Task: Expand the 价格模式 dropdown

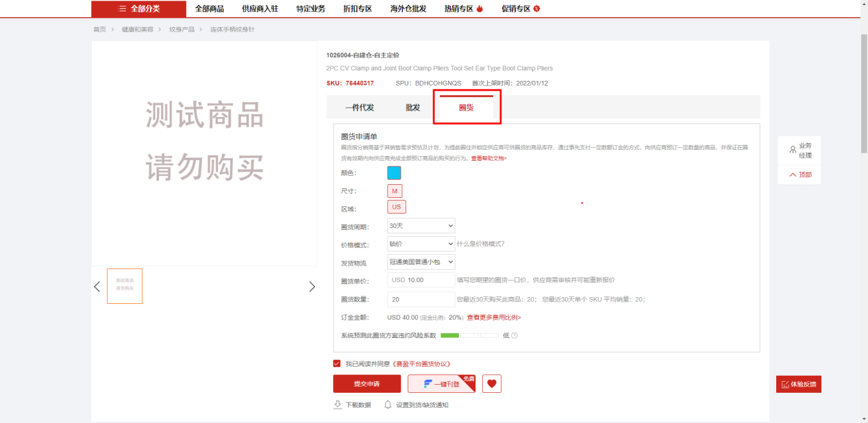Action: [421, 244]
